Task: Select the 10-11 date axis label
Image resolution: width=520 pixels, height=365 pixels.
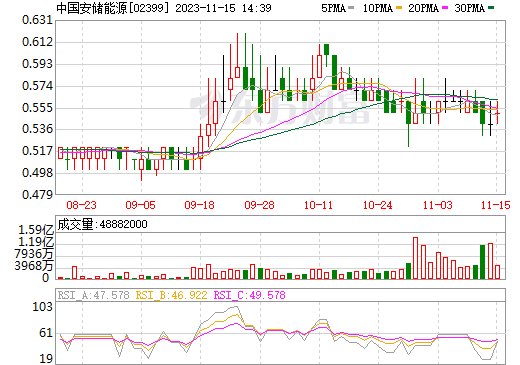Action: click(318, 205)
